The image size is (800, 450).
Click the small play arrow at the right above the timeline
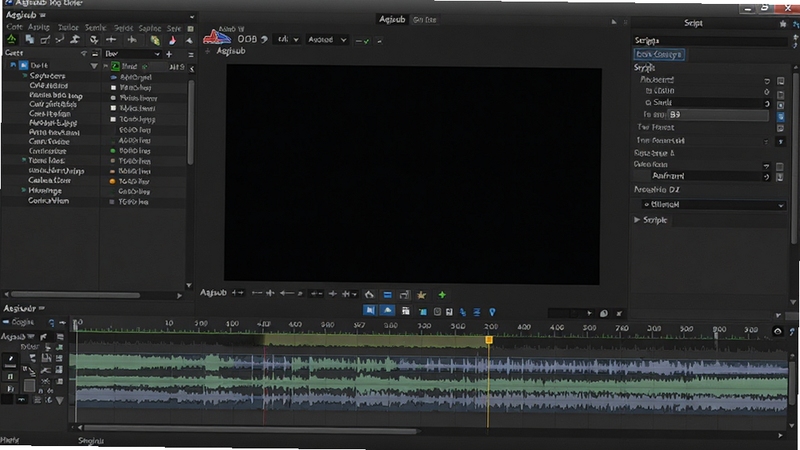click(x=589, y=313)
